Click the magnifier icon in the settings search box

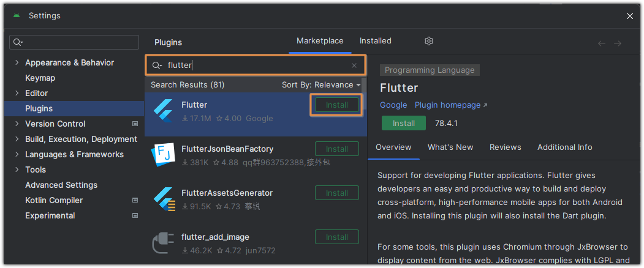[x=18, y=42]
